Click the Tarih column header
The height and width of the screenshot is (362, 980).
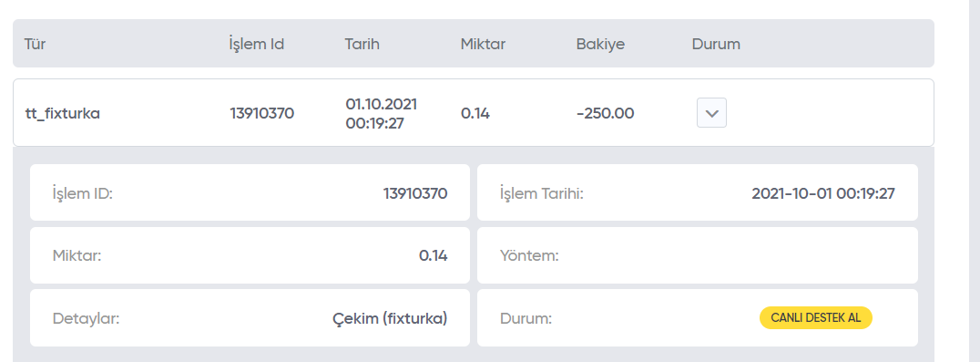pos(362,45)
